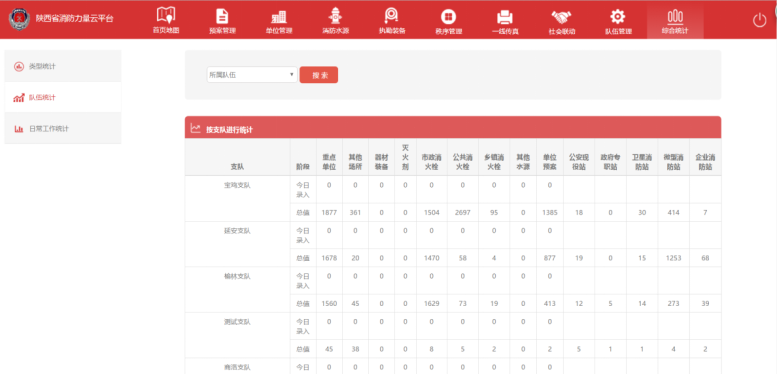Viewport: 777px width, 374px height.
Task: Click value 8 in 测试支队 totals
Action: (431, 349)
